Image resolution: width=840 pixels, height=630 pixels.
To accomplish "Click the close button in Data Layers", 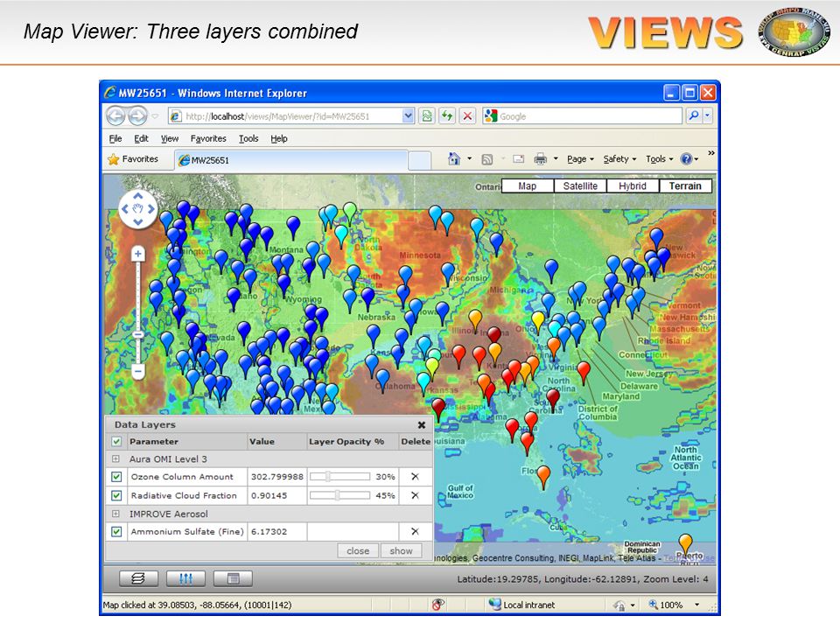I will (x=358, y=550).
